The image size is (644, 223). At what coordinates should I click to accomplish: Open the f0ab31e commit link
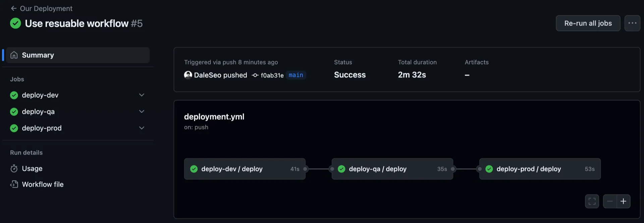click(272, 75)
